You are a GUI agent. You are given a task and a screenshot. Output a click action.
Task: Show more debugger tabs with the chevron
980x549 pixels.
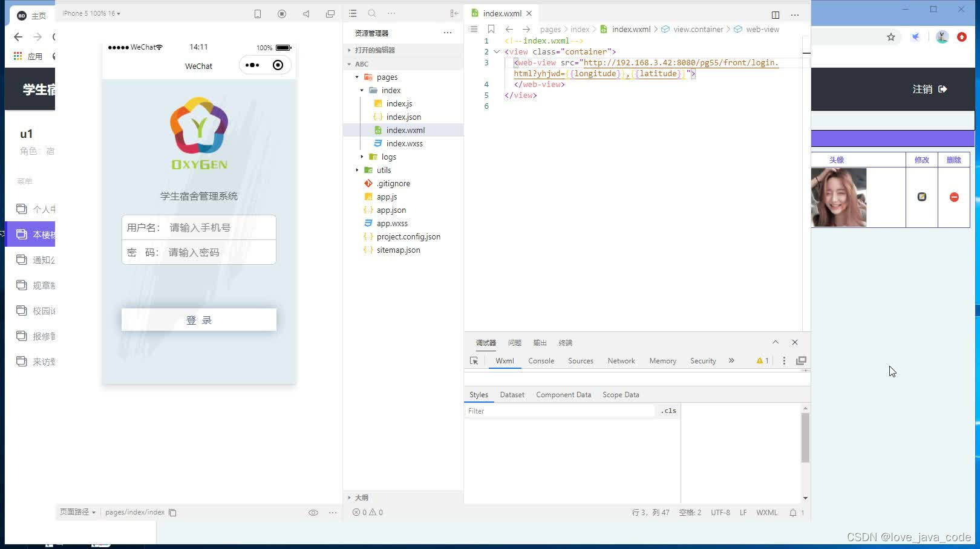tap(731, 361)
